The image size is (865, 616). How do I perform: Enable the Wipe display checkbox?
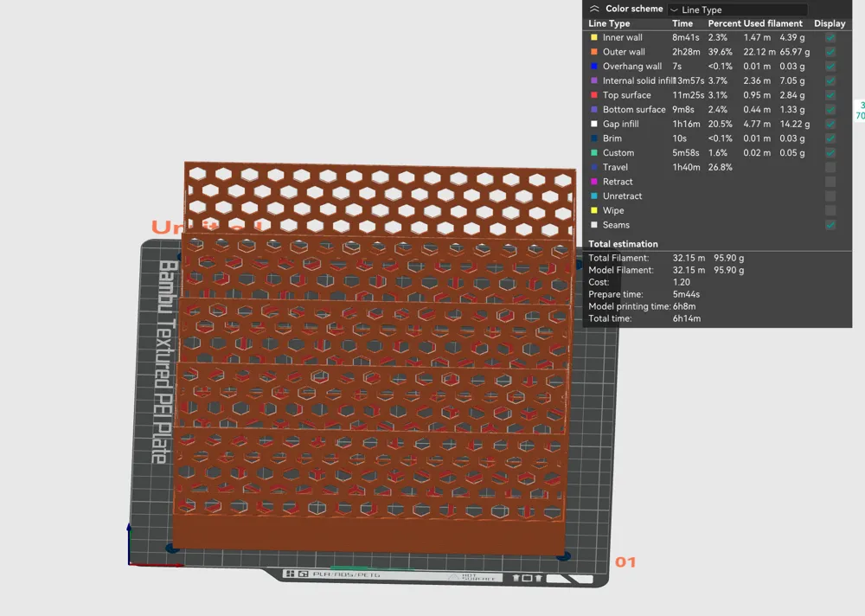830,210
